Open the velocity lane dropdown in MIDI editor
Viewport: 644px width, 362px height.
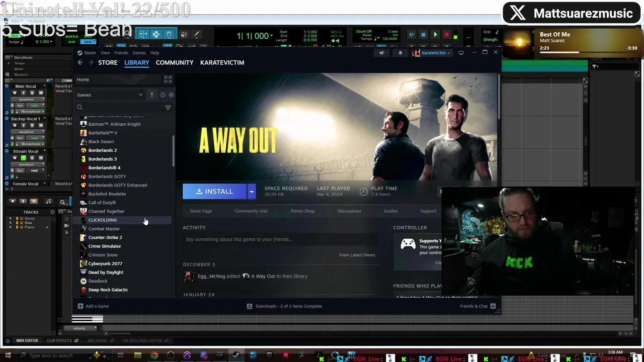[79, 328]
